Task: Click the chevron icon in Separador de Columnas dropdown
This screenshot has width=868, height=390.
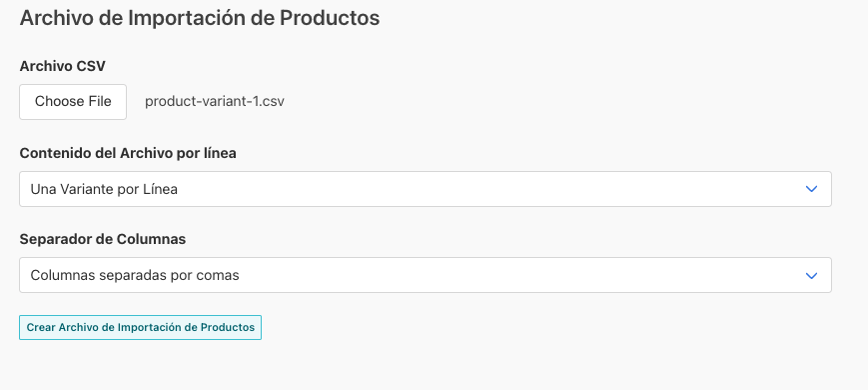Action: [x=811, y=275]
